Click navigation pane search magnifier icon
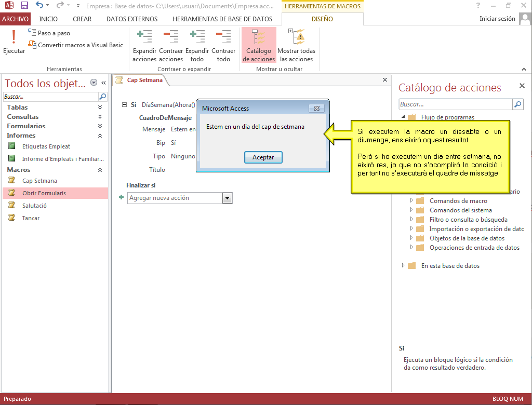The image size is (532, 405). pyautogui.click(x=102, y=97)
